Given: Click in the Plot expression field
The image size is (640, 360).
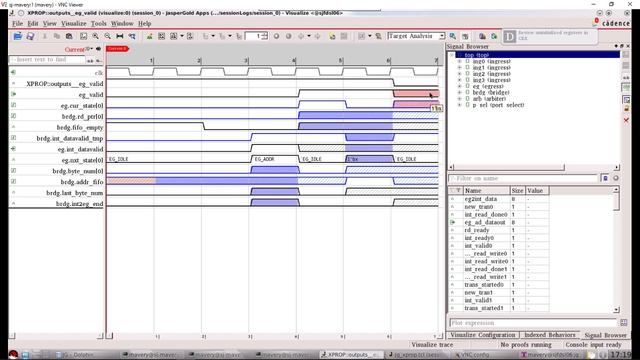Looking at the screenshot, I should tap(533, 323).
